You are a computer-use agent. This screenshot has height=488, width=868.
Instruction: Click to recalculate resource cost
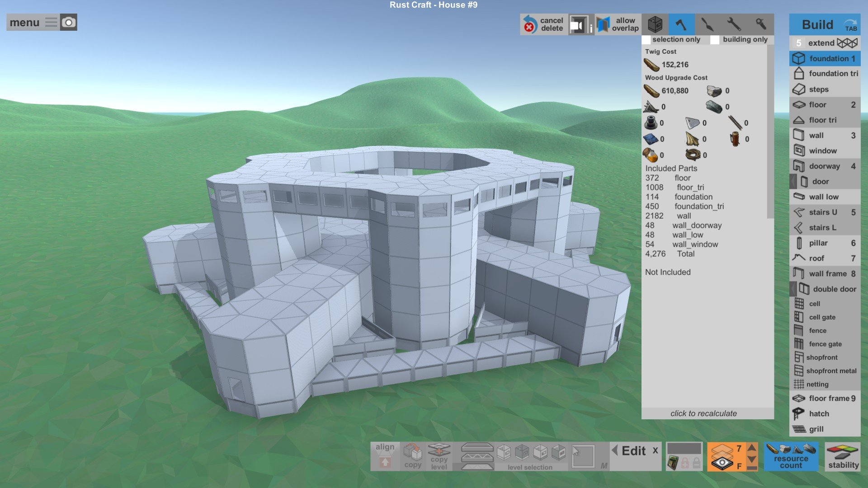[x=703, y=413]
